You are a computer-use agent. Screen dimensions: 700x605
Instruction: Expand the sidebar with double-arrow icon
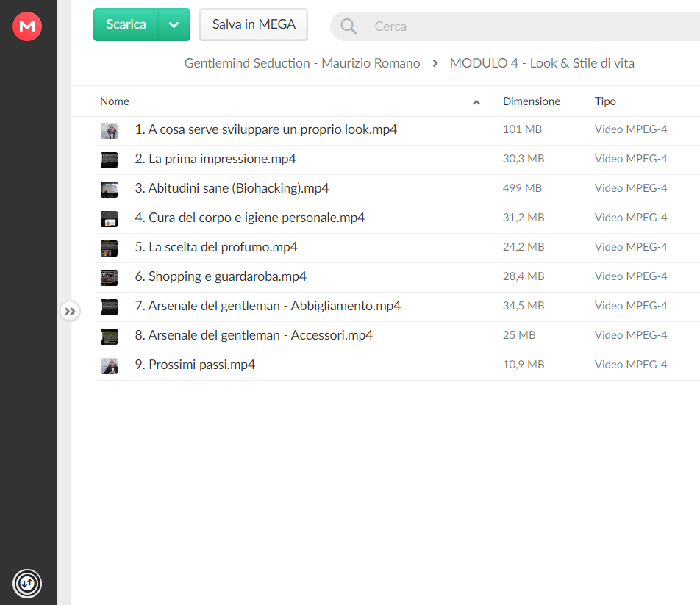70,312
